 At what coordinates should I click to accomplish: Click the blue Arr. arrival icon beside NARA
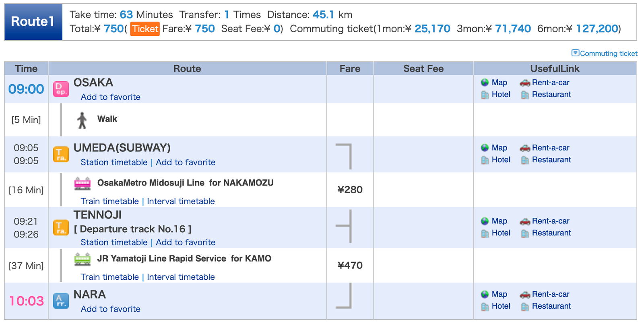(x=61, y=301)
